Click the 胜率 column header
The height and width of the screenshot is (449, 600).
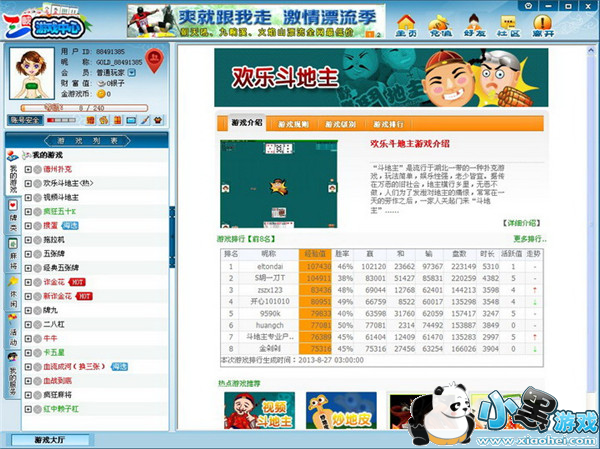343,254
